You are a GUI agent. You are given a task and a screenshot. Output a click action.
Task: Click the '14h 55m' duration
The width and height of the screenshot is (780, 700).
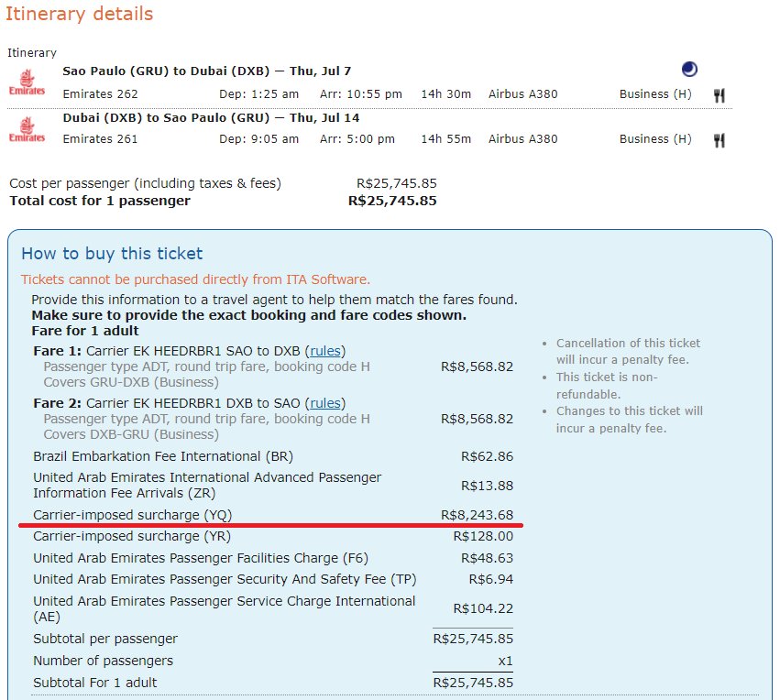tap(446, 139)
